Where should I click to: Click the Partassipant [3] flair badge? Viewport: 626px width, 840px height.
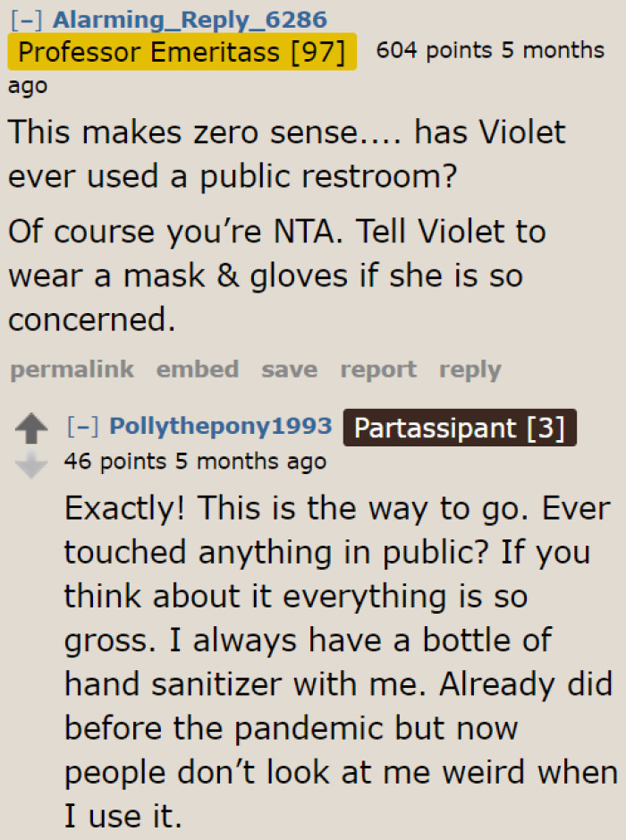(x=460, y=428)
